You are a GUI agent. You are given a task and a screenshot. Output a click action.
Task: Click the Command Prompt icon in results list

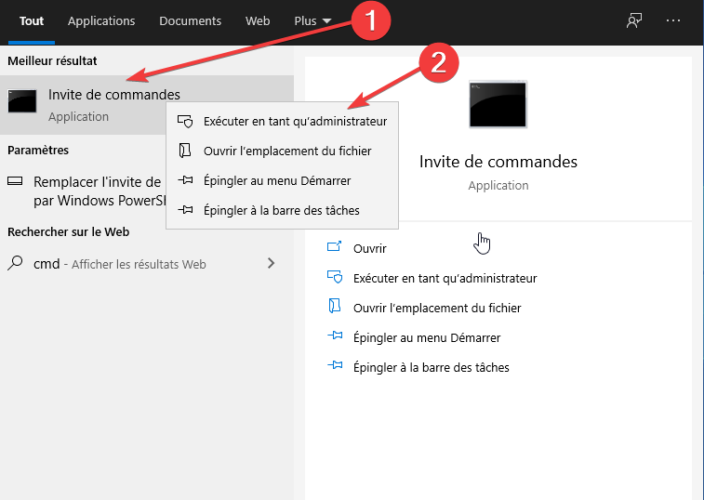point(22,101)
